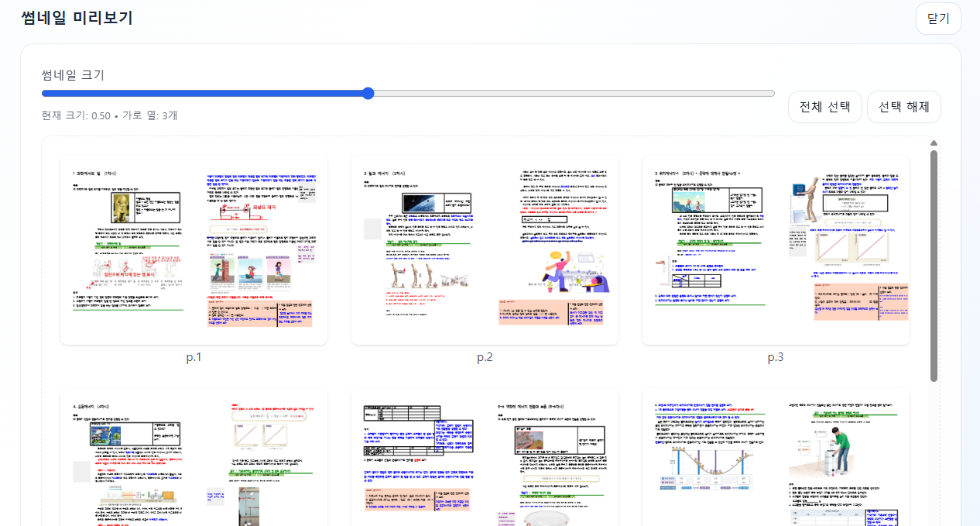This screenshot has width=980, height=526.
Task: Click the 선택 해제 button
Action: point(903,107)
